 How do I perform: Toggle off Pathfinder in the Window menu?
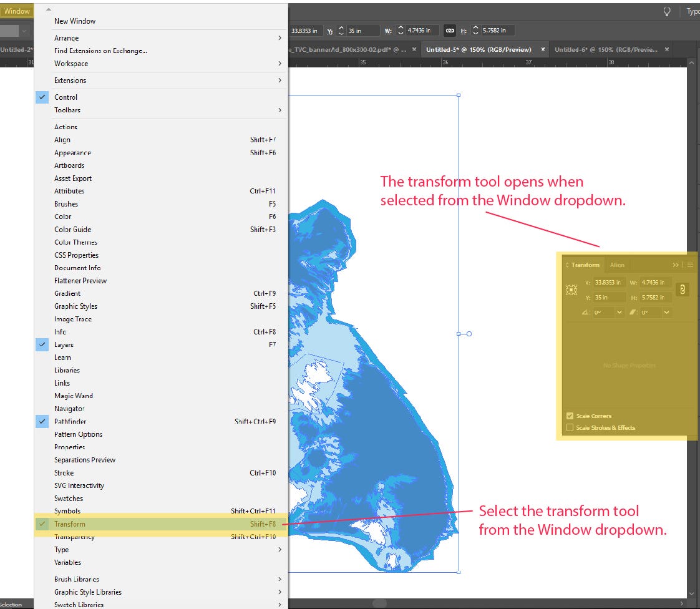(70, 421)
